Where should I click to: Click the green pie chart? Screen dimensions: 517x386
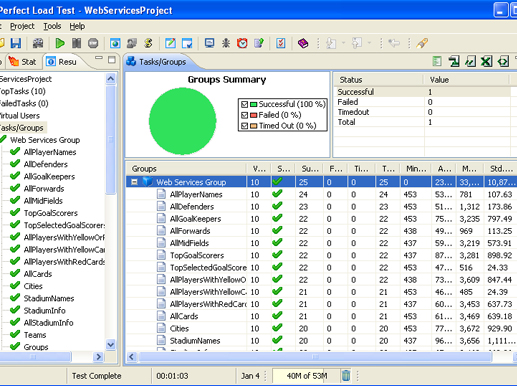click(x=182, y=121)
